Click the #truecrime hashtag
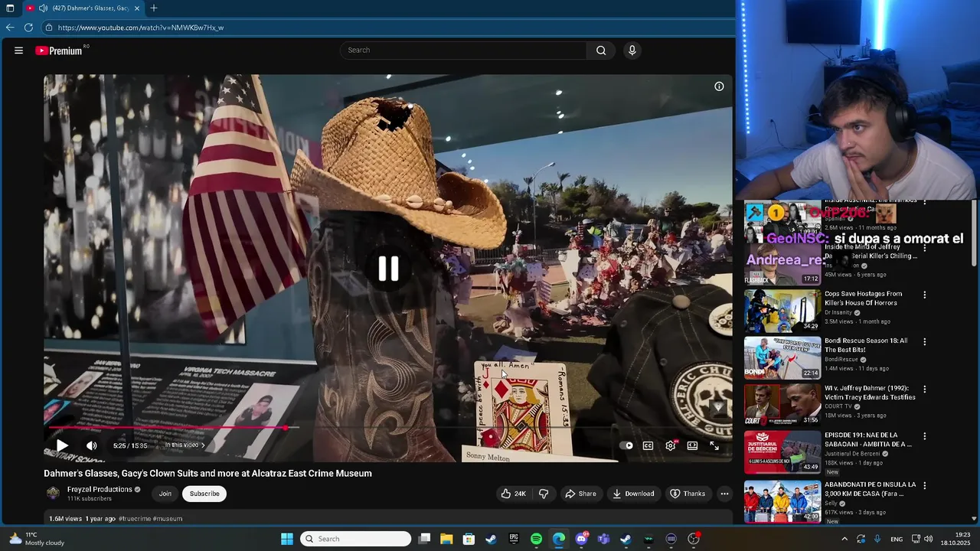This screenshot has height=551, width=980. (134, 519)
